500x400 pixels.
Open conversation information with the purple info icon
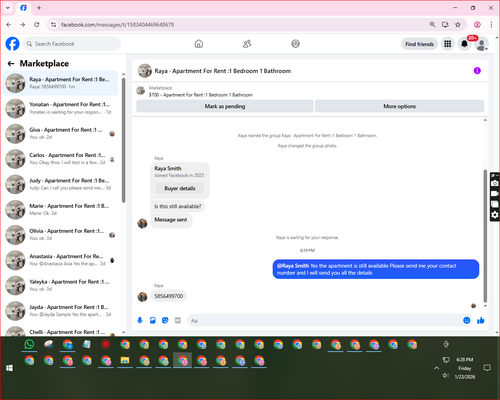[x=477, y=71]
